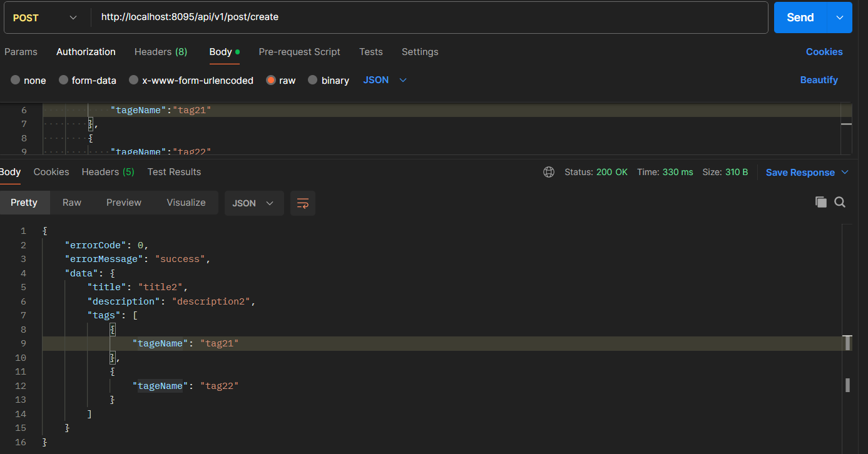Viewport: 868px width, 454px height.
Task: Click the network globe icon
Action: pos(549,172)
